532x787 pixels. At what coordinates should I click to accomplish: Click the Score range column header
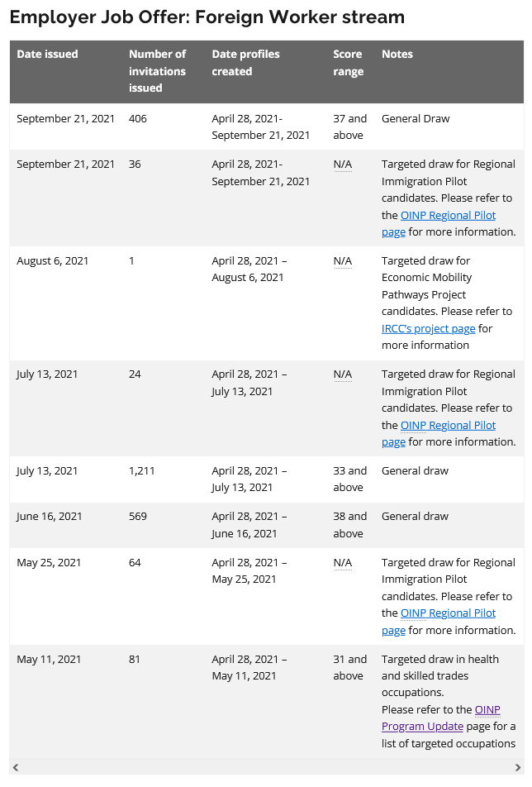(x=348, y=63)
